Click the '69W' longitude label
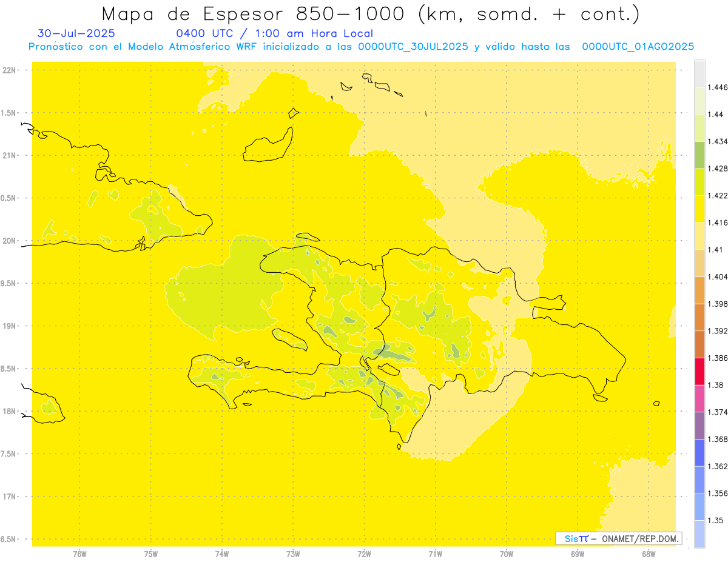The height and width of the screenshot is (562, 728). coord(578,554)
